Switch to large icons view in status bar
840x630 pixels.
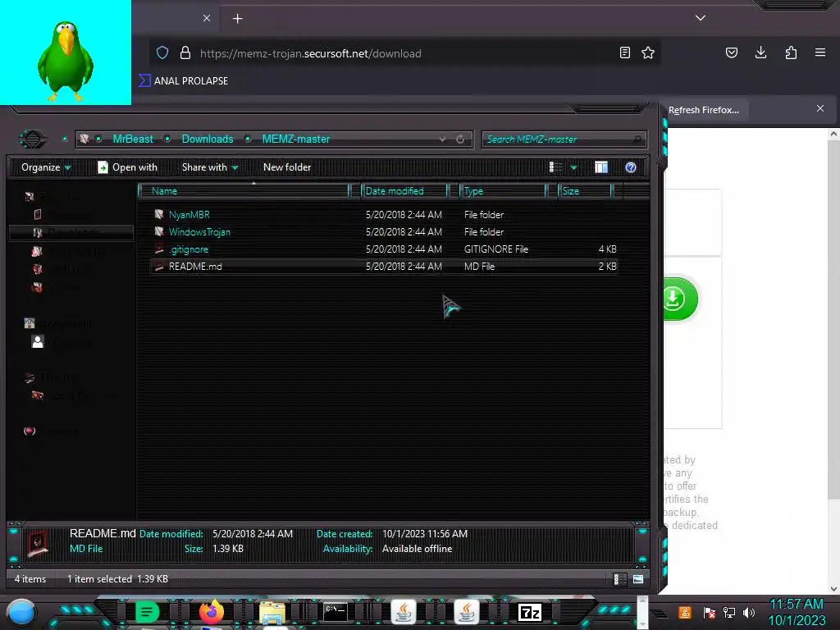[x=638, y=579]
